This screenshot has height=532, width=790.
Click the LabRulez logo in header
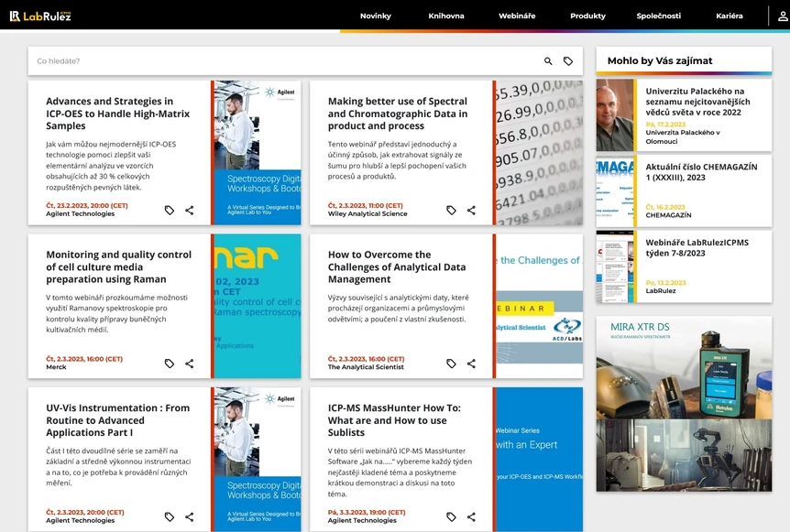(x=40, y=16)
